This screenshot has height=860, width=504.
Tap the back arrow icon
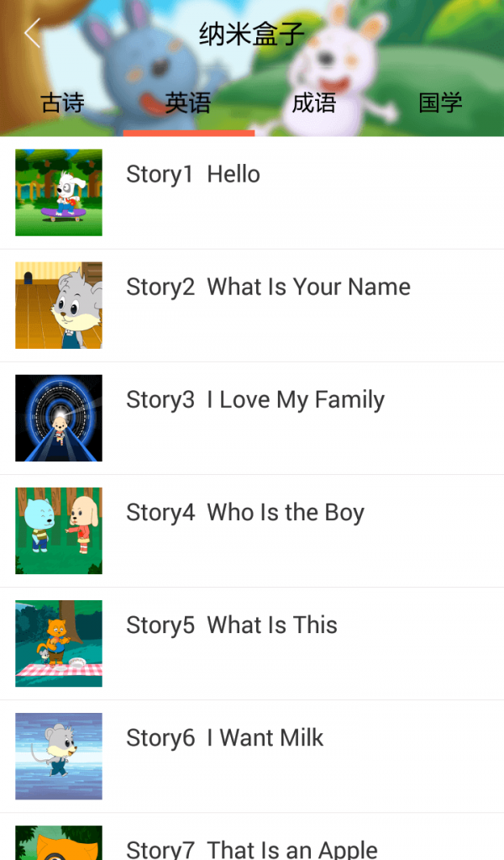pos(33,34)
